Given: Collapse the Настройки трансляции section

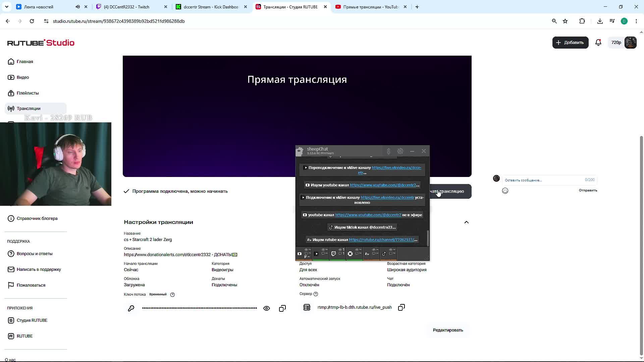Looking at the screenshot, I should [466, 222].
